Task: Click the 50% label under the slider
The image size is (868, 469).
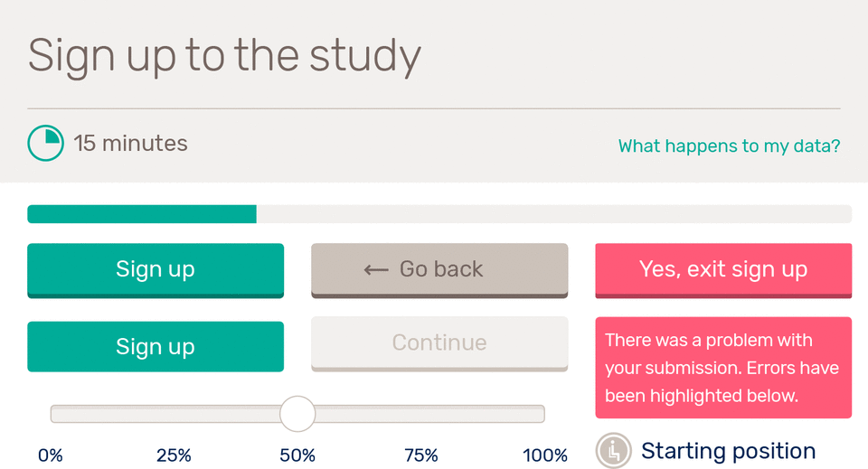Action: click(x=297, y=455)
